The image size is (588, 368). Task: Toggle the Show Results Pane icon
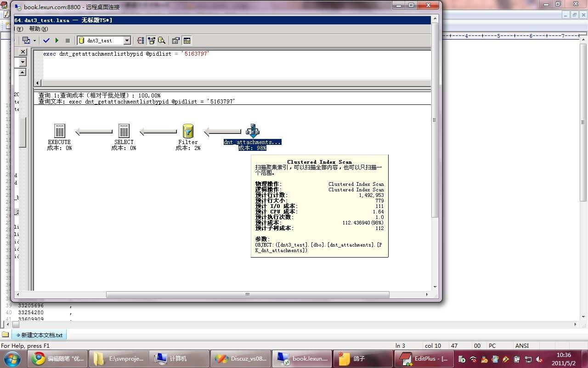187,40
